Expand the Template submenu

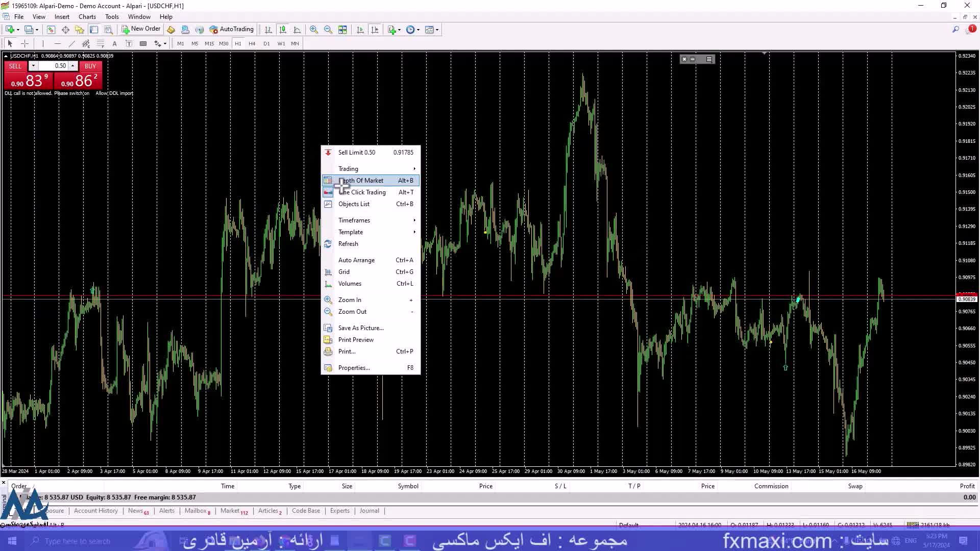[x=351, y=232]
